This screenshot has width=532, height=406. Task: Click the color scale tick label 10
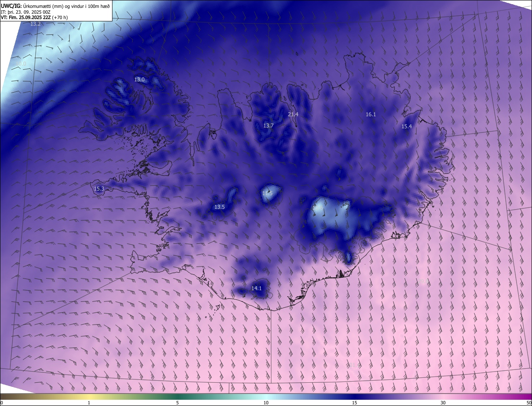coord(266,403)
